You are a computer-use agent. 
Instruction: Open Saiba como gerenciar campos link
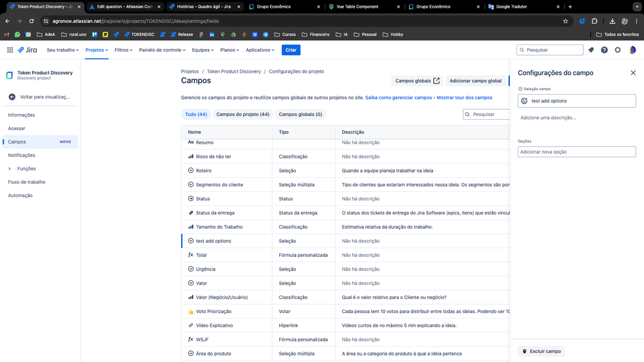pyautogui.click(x=398, y=98)
